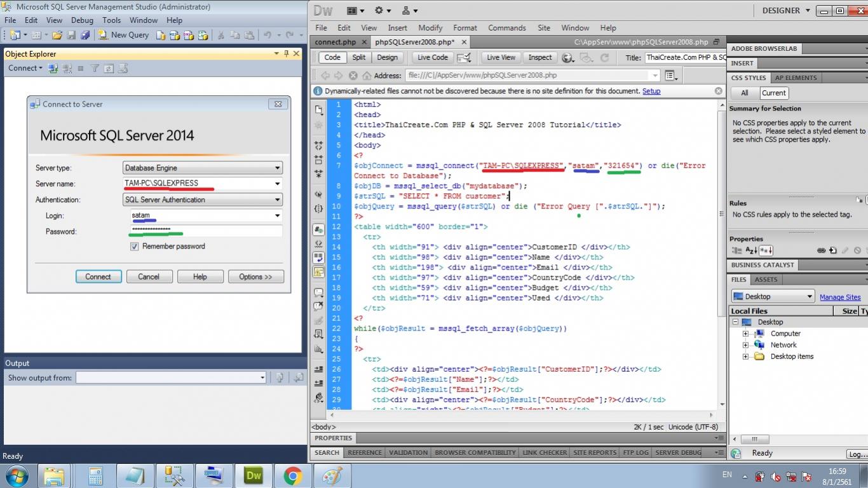Toggle Remember password checkbox

point(134,247)
